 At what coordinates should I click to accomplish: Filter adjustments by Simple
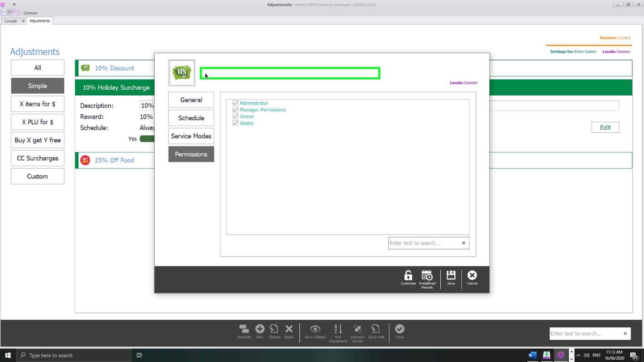click(x=37, y=86)
